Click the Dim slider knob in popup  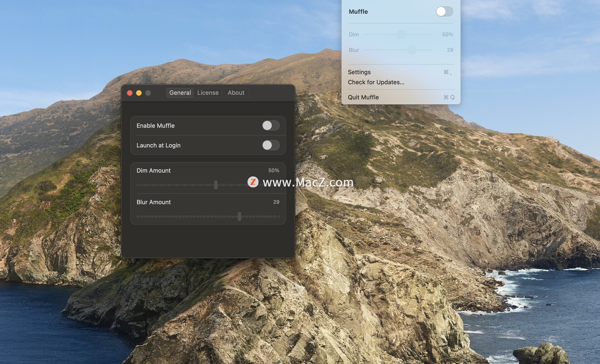tap(401, 34)
